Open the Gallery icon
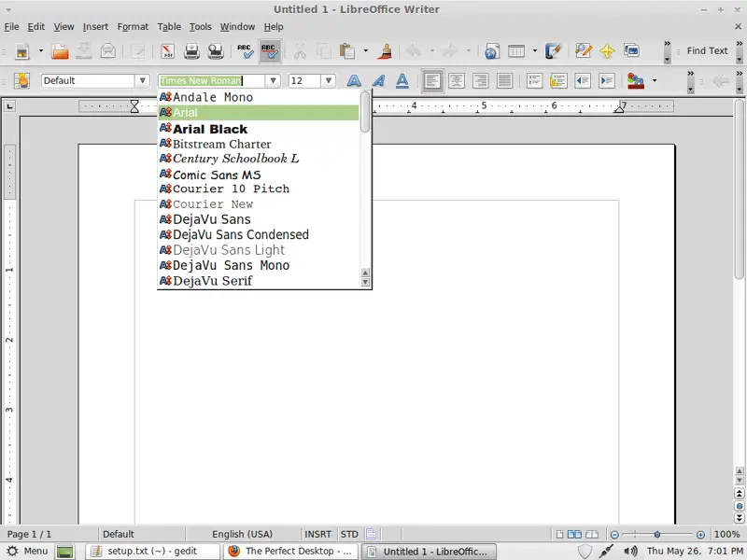Image resolution: width=747 pixels, height=560 pixels. 631,51
